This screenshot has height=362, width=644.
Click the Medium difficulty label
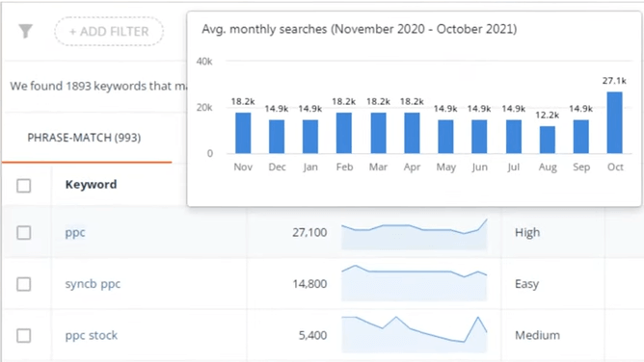tap(537, 335)
